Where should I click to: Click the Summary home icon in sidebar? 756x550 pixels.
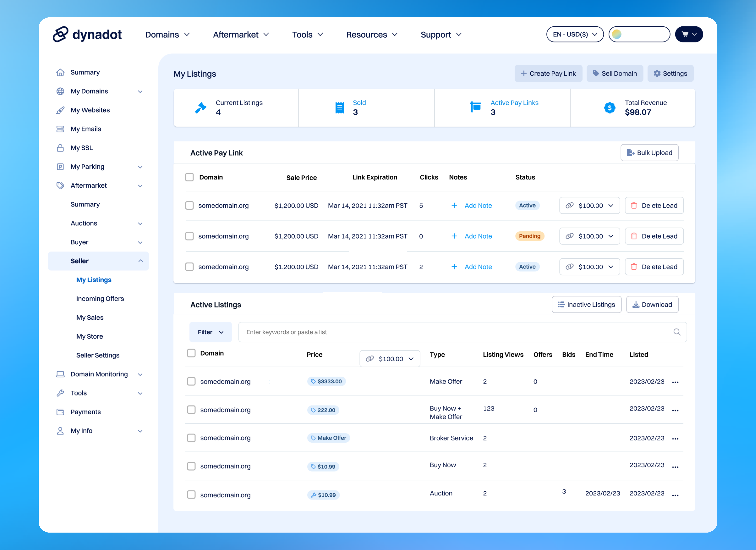tap(60, 72)
